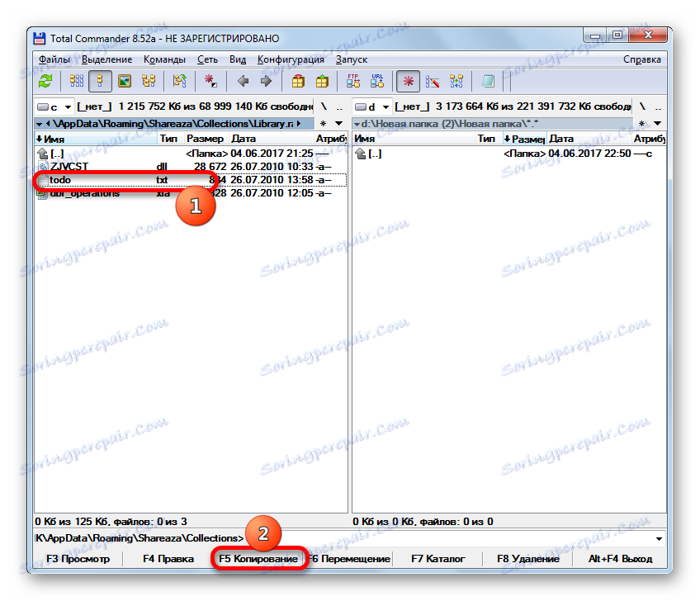
Task: Click the Pack files box icon
Action: click(x=298, y=81)
